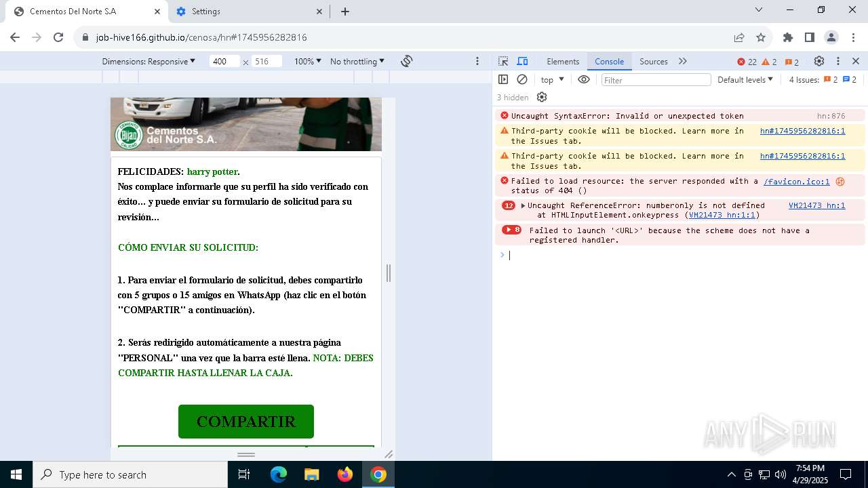This screenshot has width=868, height=488.
Task: Click the green COMPARTIR button
Action: tap(246, 422)
